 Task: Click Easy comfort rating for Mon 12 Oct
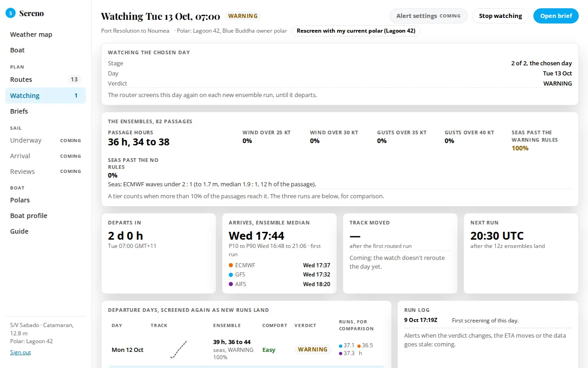pos(269,350)
